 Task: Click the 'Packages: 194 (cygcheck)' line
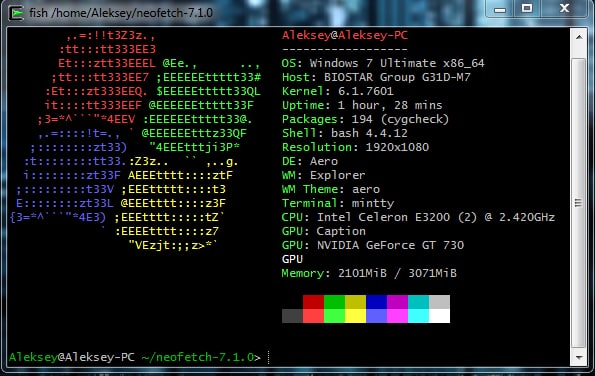pos(365,120)
